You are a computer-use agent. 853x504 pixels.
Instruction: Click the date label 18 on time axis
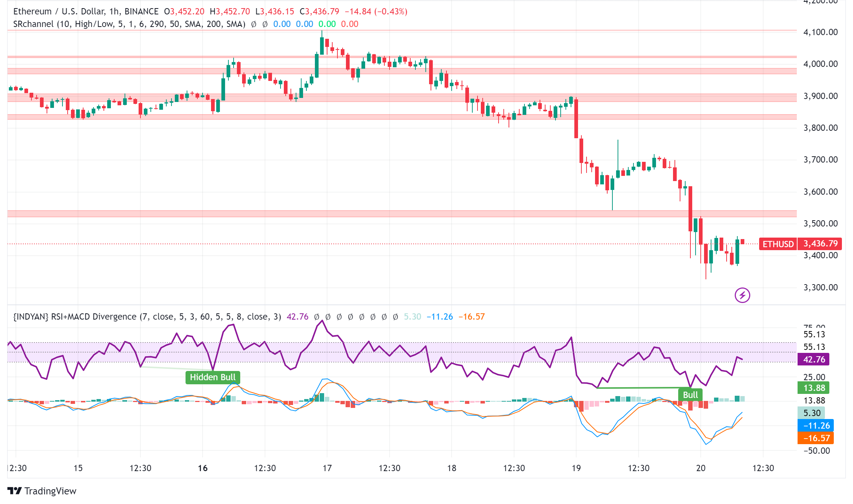(x=452, y=468)
